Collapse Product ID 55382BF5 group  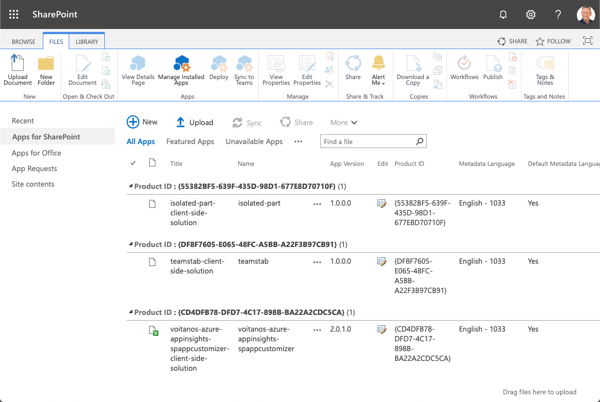pos(131,186)
